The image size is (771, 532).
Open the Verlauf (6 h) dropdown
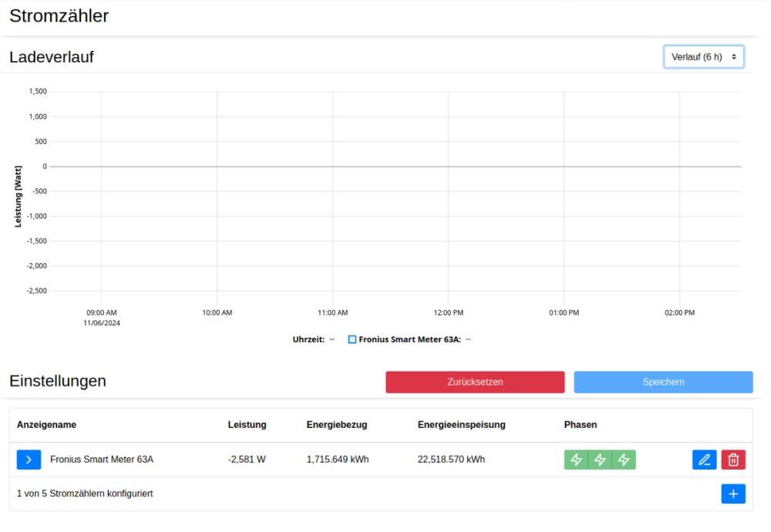[703, 57]
